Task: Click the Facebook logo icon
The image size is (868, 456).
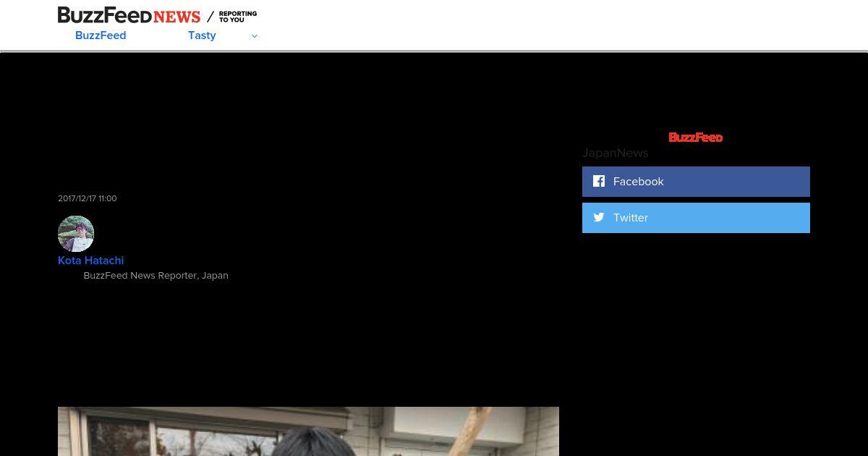Action: pos(599,181)
